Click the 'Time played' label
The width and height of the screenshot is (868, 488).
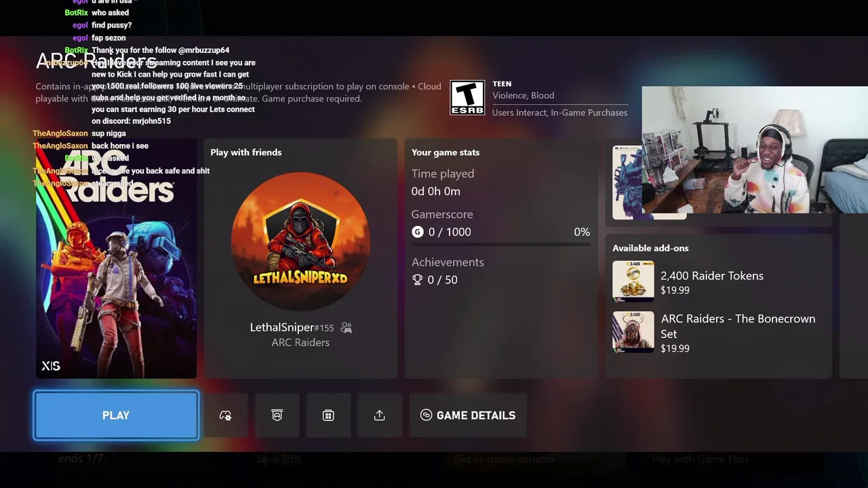[x=443, y=174]
